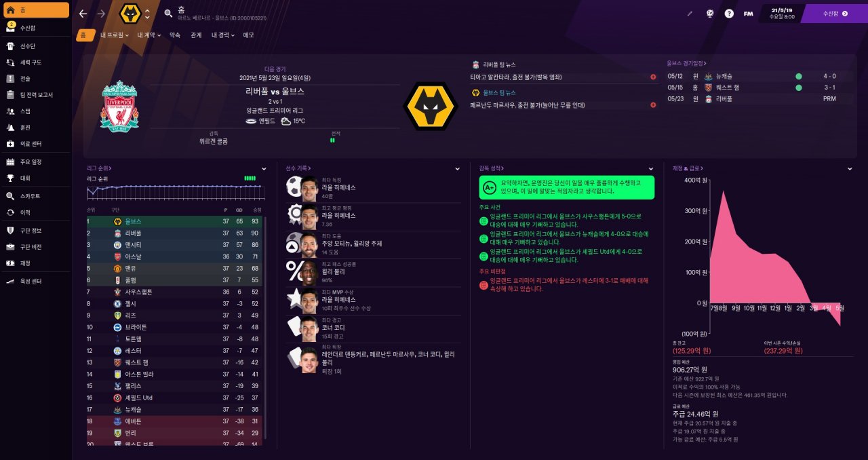Open the 선수 기록 panel dropdown chevron

click(x=457, y=168)
